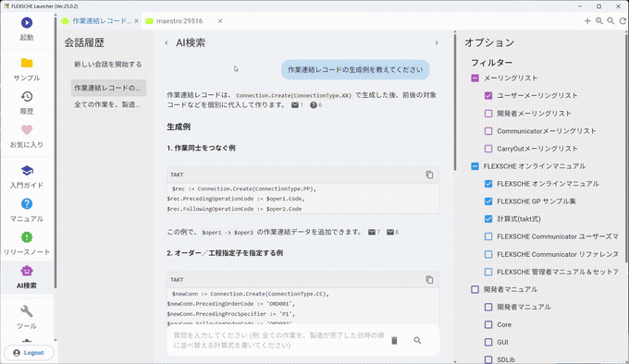Viewport: 629px width, 364px height.
Task: Toggle FLEXSCHE オンラインマニュアル group checkbox
Action: point(475,166)
